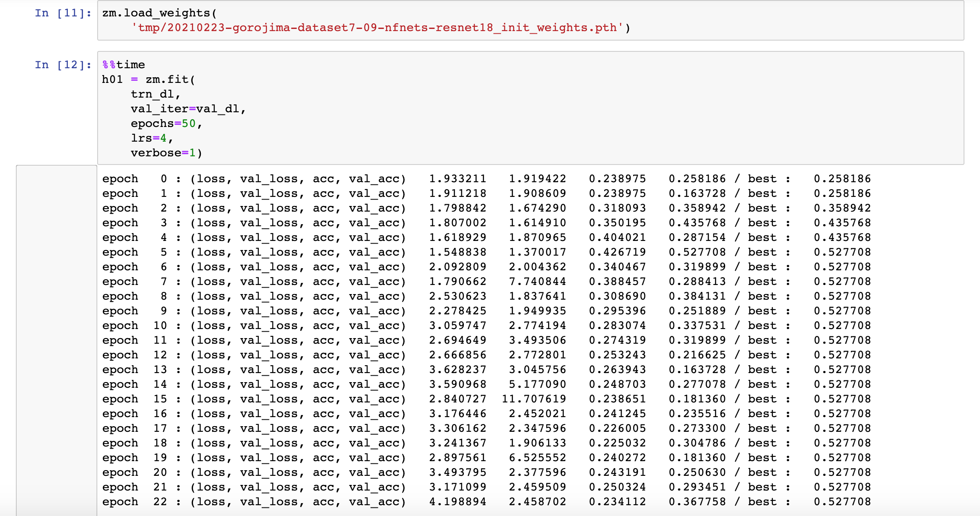Click epoch 0 val_acc 0.258186
This screenshot has width=980, height=516.
698,179
